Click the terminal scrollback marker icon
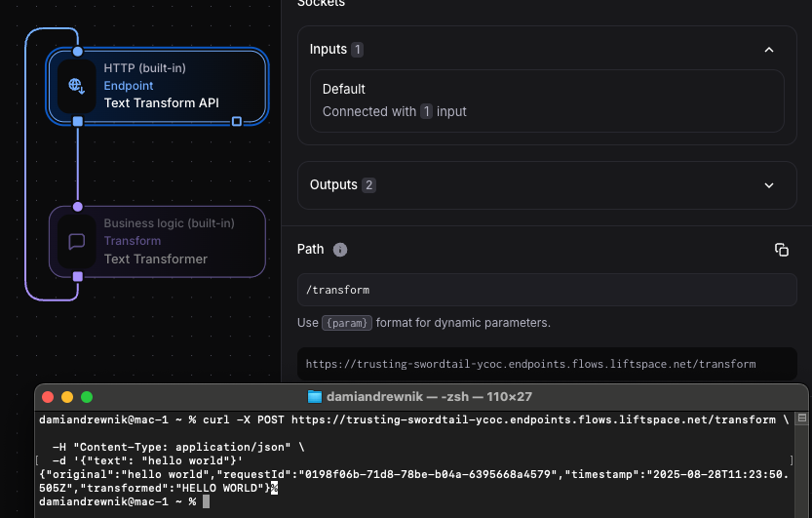This screenshot has height=518, width=812. (802, 418)
